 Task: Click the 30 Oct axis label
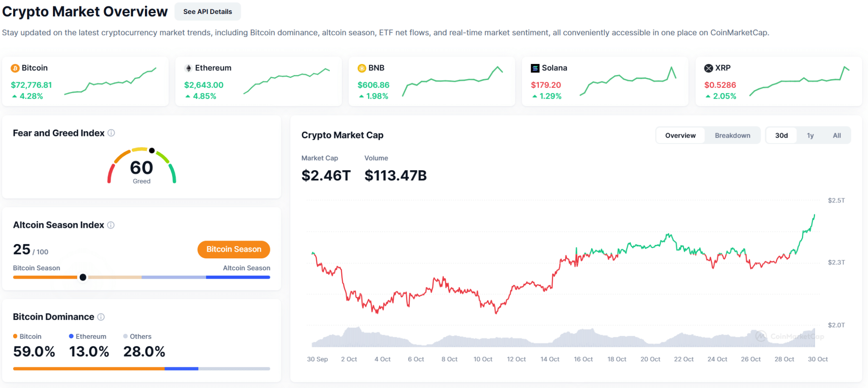pyautogui.click(x=818, y=359)
